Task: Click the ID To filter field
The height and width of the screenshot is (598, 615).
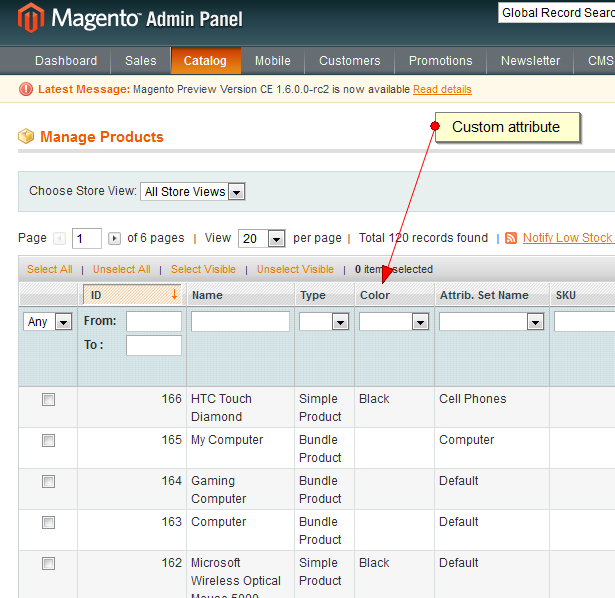Action: 154,345
